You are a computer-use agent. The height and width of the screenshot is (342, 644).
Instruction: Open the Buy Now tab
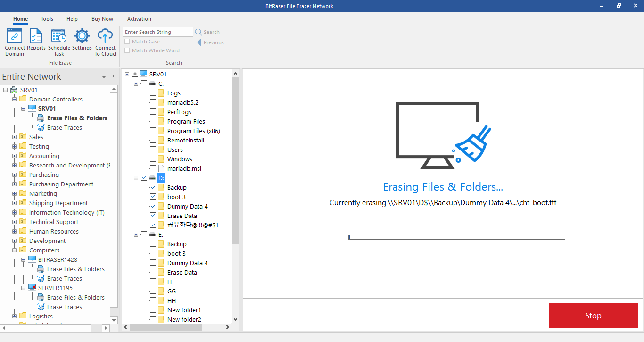click(102, 19)
